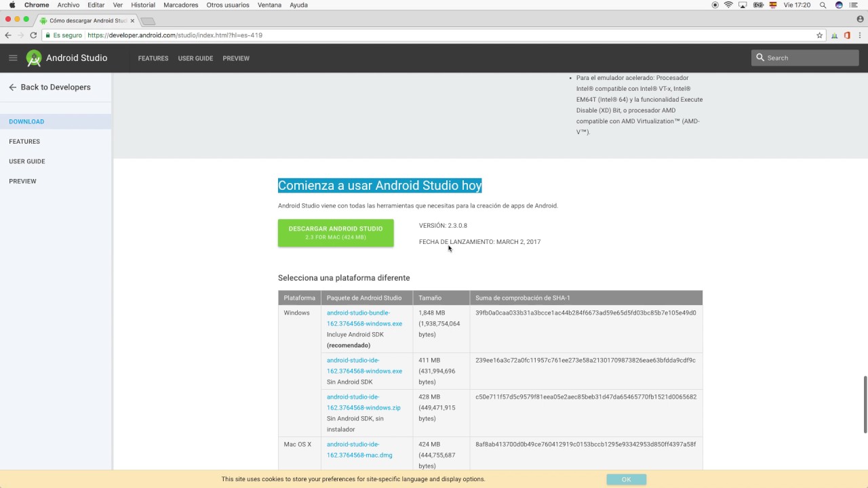Click the Siri icon in menu bar

pos(839,5)
